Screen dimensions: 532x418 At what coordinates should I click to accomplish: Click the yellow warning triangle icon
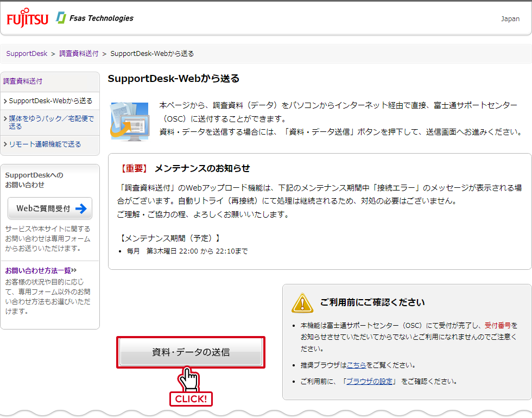tap(302, 303)
